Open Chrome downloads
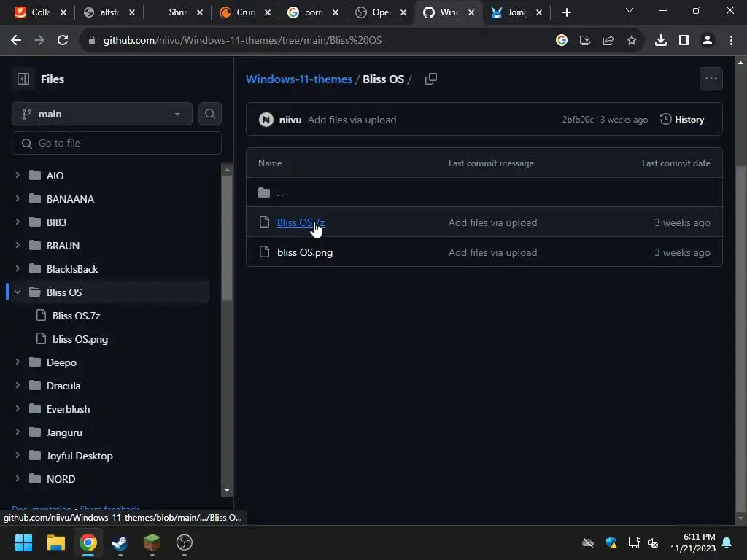 (661, 41)
